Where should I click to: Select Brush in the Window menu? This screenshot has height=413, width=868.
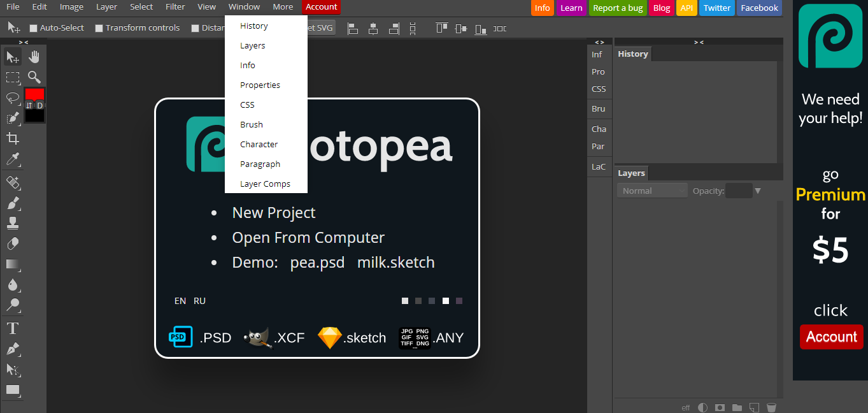[252, 124]
